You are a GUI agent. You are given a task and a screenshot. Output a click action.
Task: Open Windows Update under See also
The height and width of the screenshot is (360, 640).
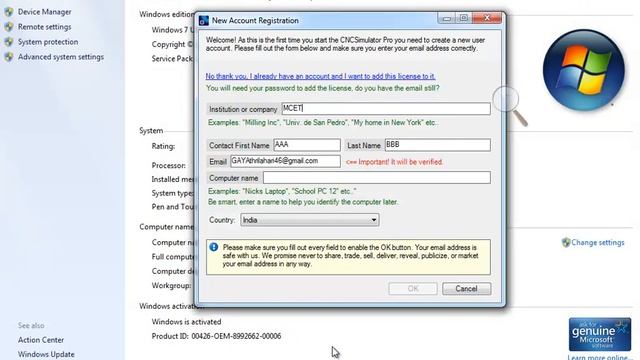click(x=46, y=354)
